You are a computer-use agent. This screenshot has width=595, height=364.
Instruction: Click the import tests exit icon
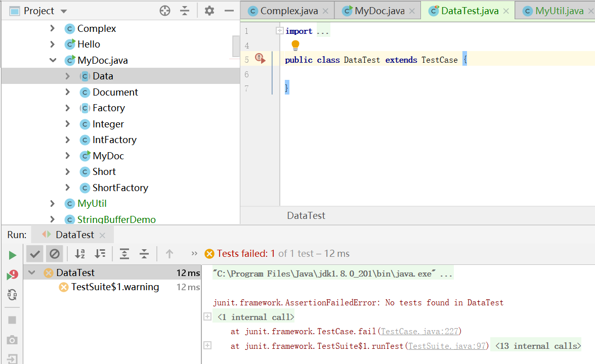12,359
